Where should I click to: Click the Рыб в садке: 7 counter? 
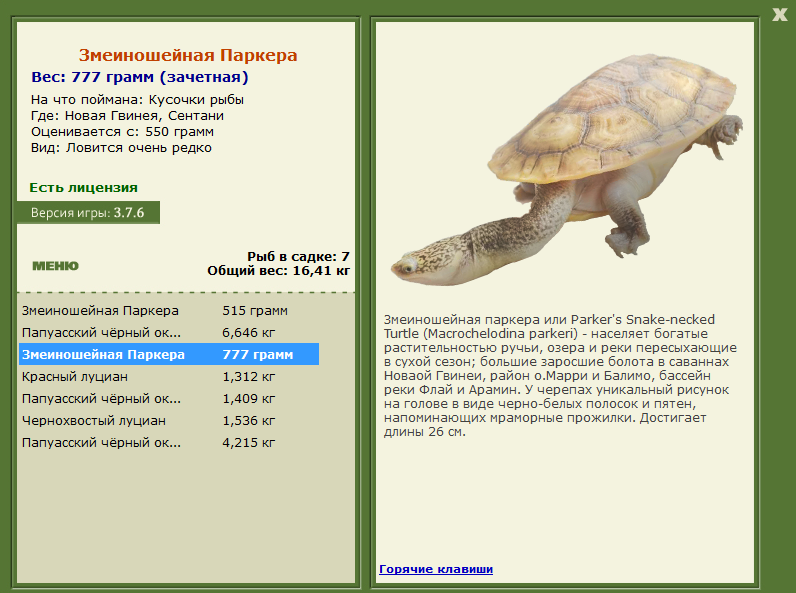[298, 256]
